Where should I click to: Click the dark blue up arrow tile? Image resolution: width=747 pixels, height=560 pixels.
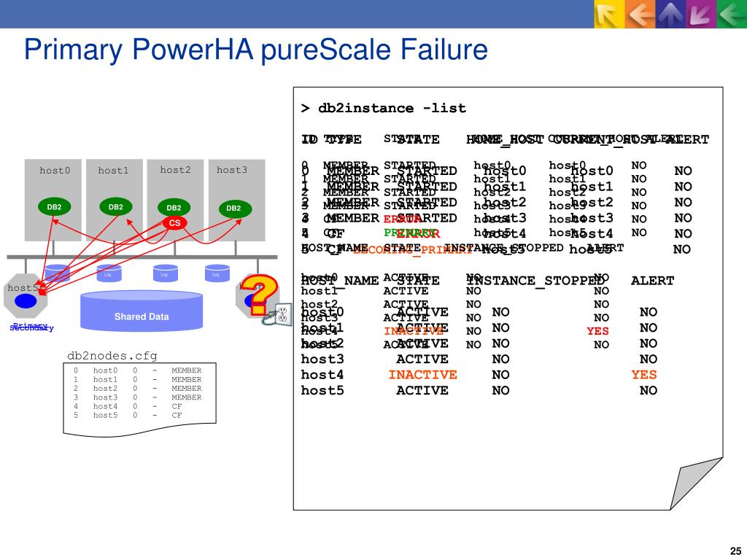point(670,14)
